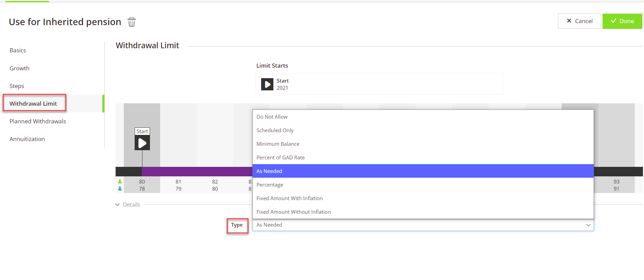Click the blue person icon by ages
The image size is (644, 280).
(120, 189)
